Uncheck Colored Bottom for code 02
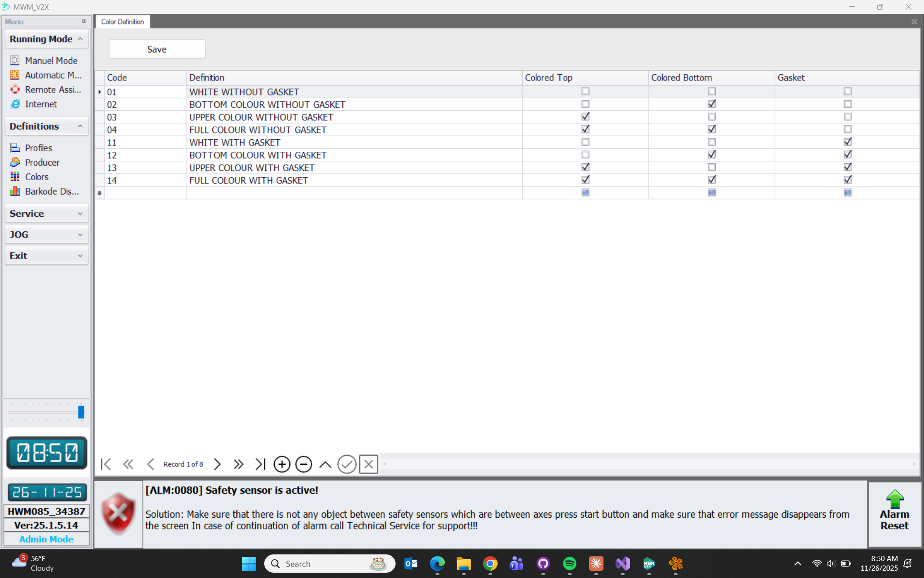The height and width of the screenshot is (578, 924). 711,104
